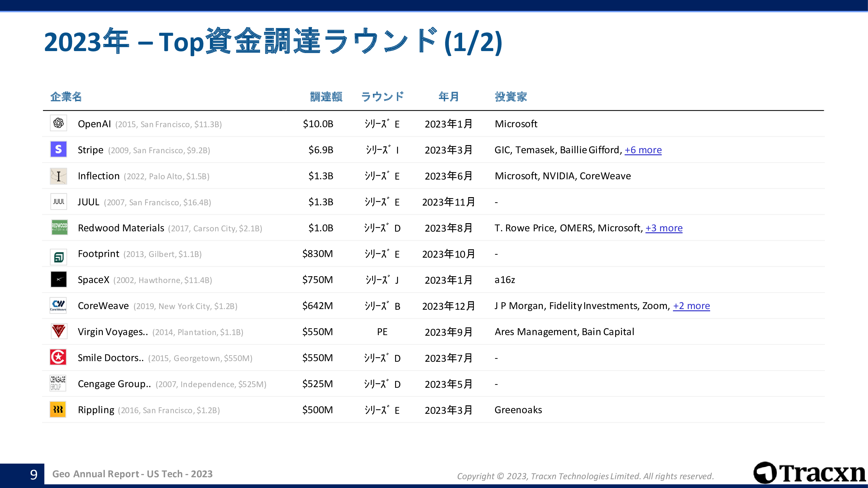Click the SpaceX company name
The image size is (868, 488).
click(x=94, y=280)
